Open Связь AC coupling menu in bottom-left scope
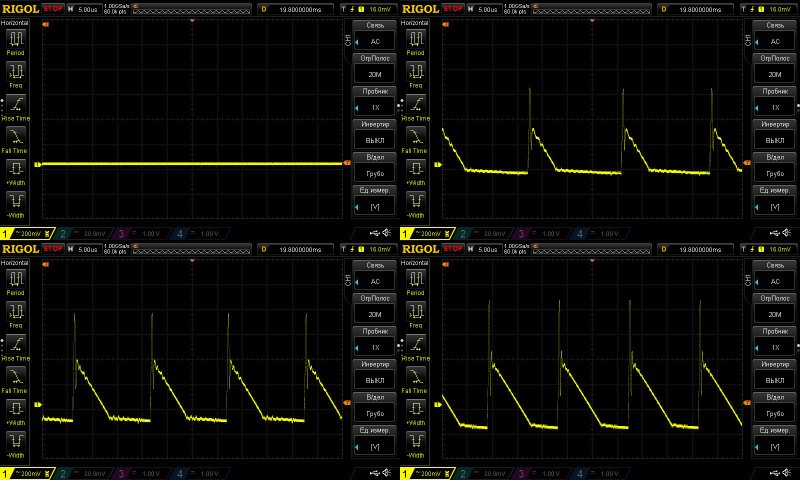Viewport: 800px width, 480px height. (x=375, y=275)
